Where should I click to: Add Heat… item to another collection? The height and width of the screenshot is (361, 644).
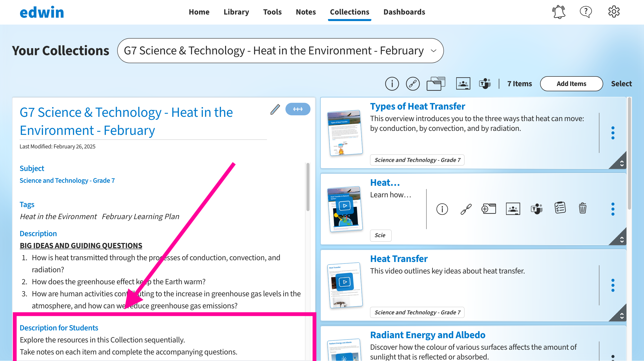pyautogui.click(x=489, y=209)
